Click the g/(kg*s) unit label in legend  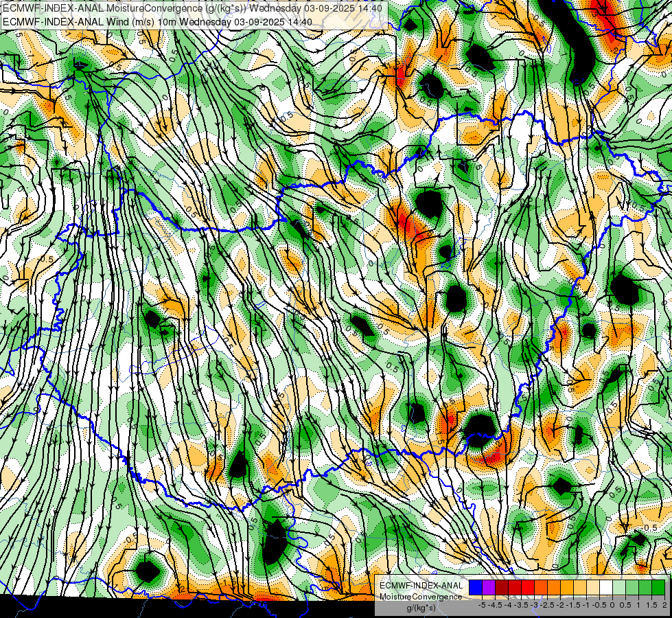(421, 608)
